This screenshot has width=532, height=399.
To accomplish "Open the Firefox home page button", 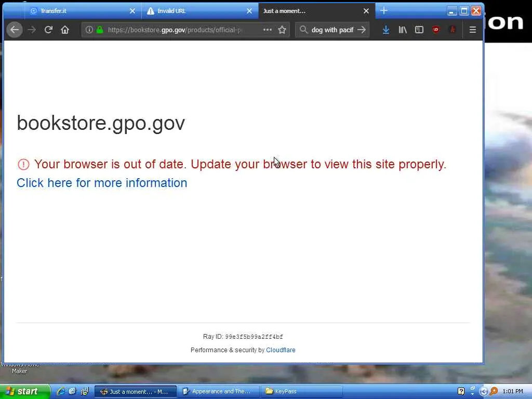I will tap(65, 30).
